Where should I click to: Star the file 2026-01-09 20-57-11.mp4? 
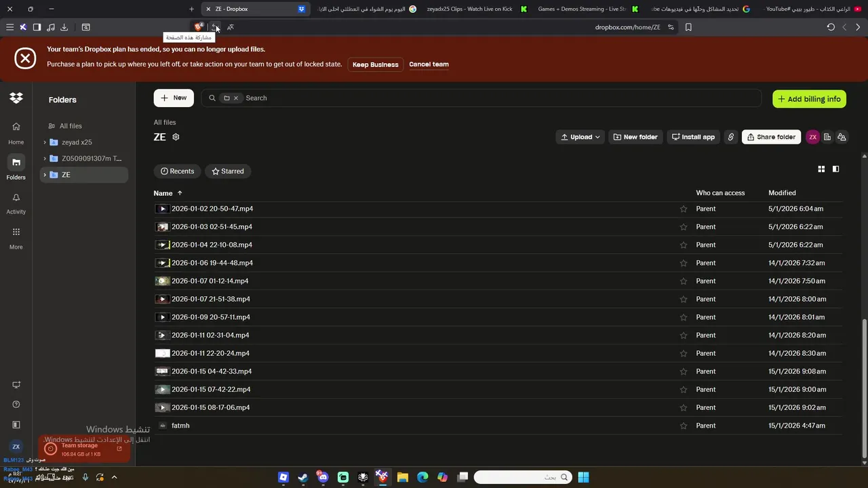pos(684,317)
